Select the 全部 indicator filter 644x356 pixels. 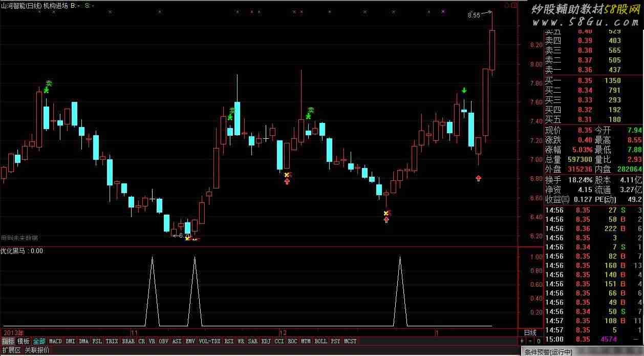click(39, 341)
